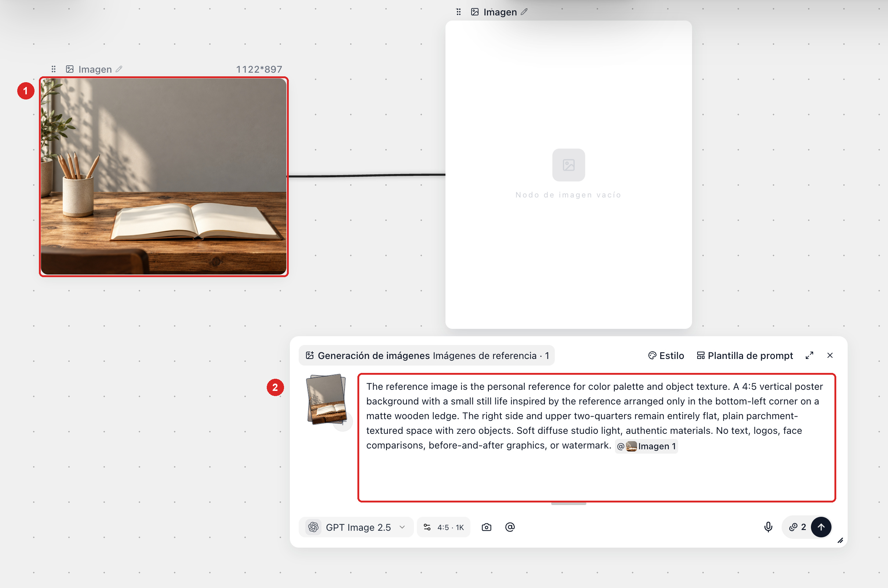Click the sliders icon beside 4:5 · 1K

tap(427, 527)
